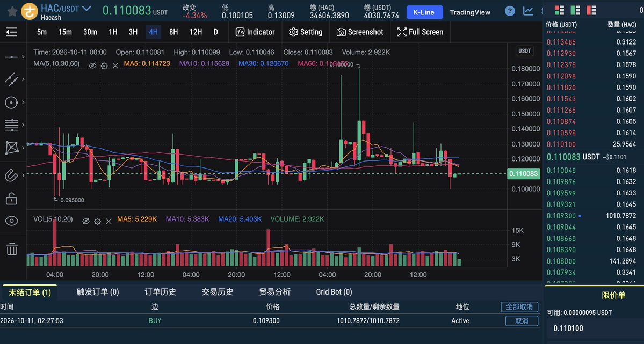Screen dimensions: 644x344
Task: Select ask price 0.110100 in order book
Action: (x=561, y=144)
